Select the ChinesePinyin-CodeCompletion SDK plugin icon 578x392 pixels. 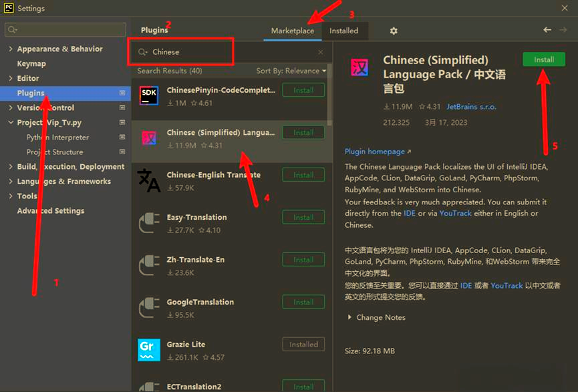click(148, 95)
